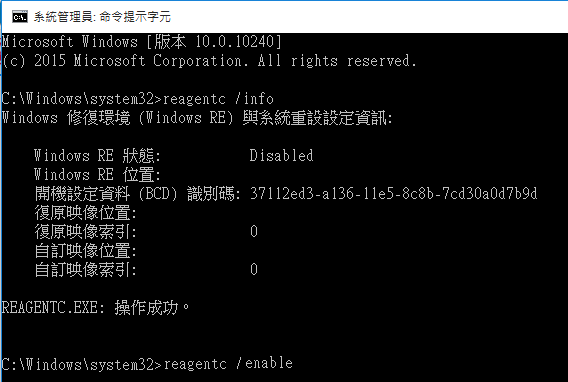Click the Windows RE 位置 label
This screenshot has height=382, width=568.
[97, 175]
